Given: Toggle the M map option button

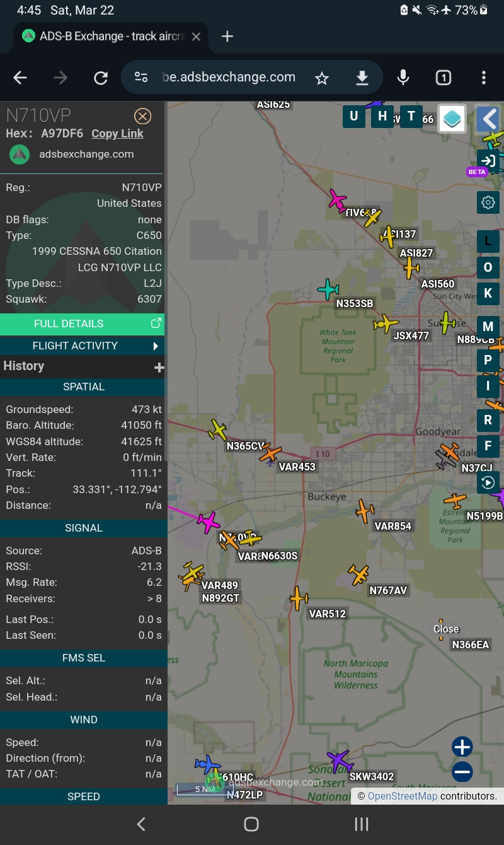Looking at the screenshot, I should [x=488, y=327].
